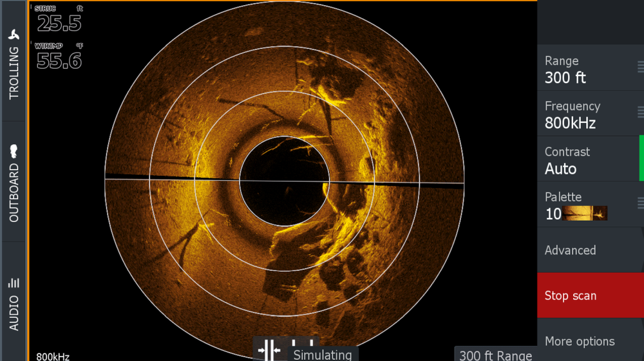The width and height of the screenshot is (644, 361).
Task: Open Palette menu via its hamburger handle
Action: click(640, 203)
